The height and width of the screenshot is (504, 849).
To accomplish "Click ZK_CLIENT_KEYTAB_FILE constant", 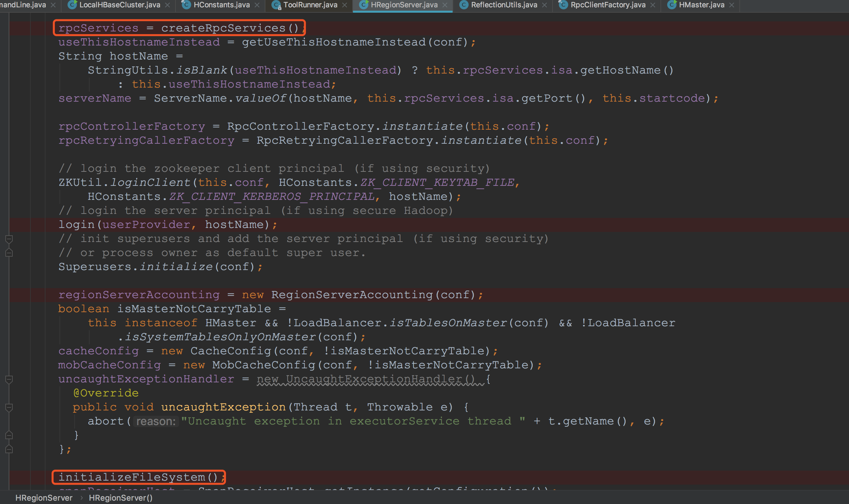I will pyautogui.click(x=437, y=182).
